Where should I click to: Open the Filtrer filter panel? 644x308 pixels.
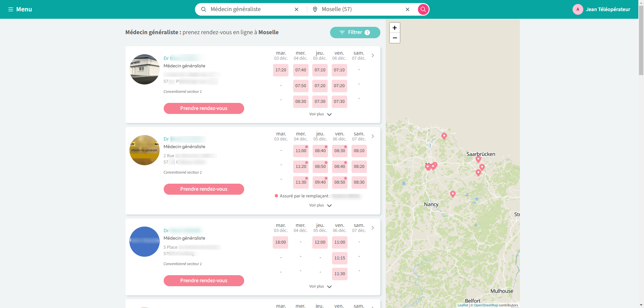pos(355,33)
